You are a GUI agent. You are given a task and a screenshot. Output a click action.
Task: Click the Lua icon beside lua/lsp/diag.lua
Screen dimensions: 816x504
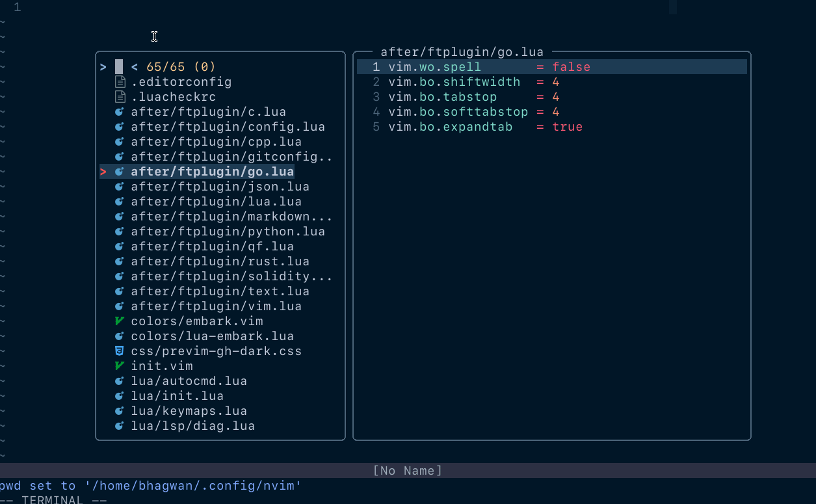[120, 426]
